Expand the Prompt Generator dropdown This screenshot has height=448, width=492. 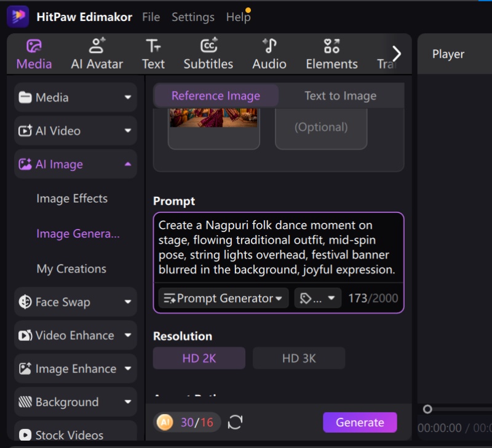pos(223,298)
